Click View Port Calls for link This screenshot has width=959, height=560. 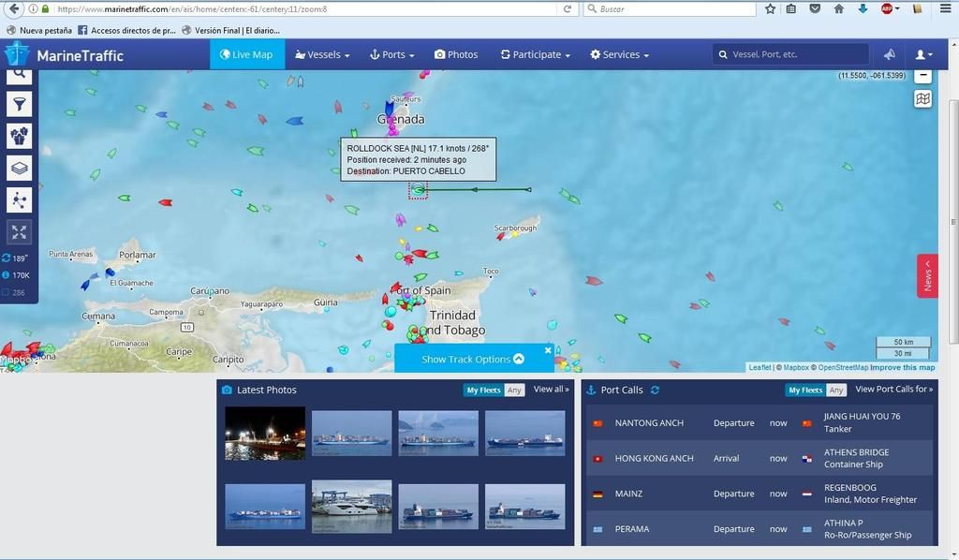click(x=893, y=390)
